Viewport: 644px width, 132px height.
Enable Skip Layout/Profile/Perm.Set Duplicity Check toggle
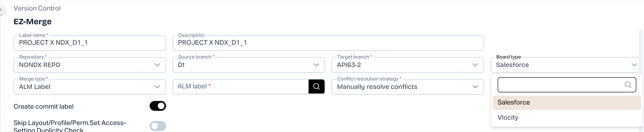[158, 126]
